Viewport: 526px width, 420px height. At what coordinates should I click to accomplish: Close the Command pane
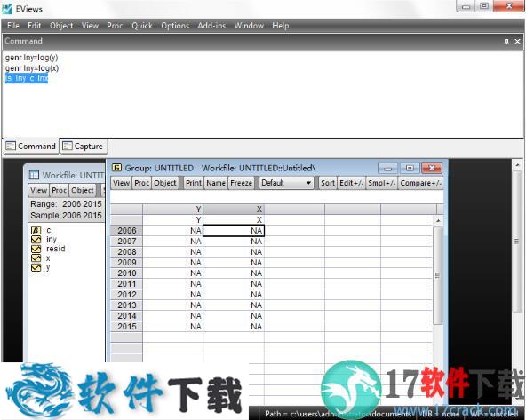517,41
